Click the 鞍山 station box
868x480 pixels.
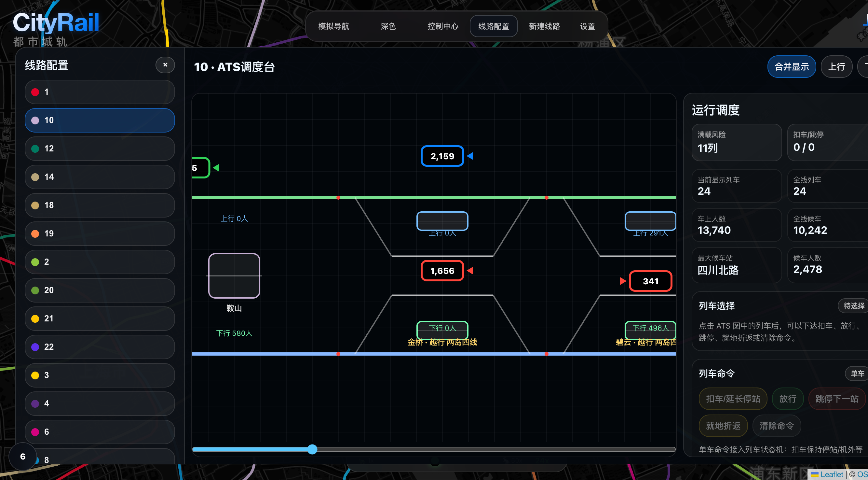(234, 275)
